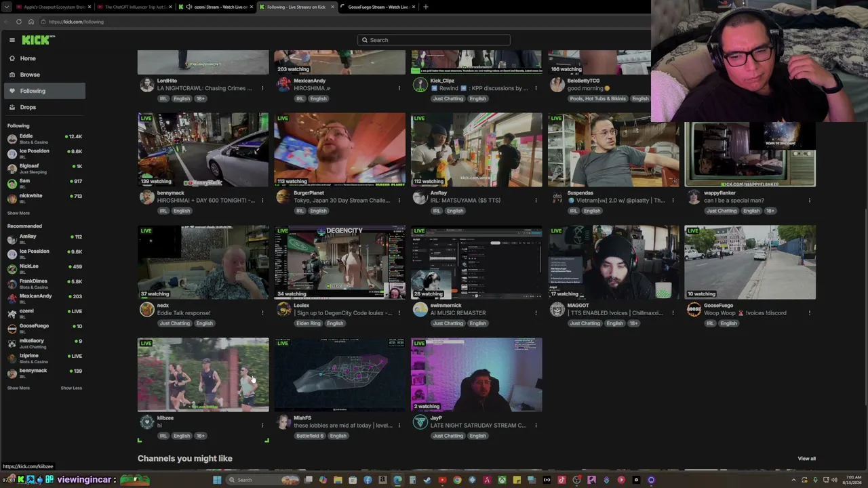Open Google Chrome from the taskbar
Image resolution: width=868 pixels, height=488 pixels.
pos(457,480)
